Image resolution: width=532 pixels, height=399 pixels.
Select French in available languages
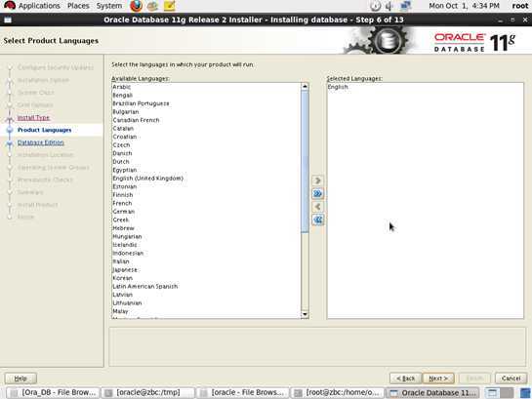click(x=122, y=203)
